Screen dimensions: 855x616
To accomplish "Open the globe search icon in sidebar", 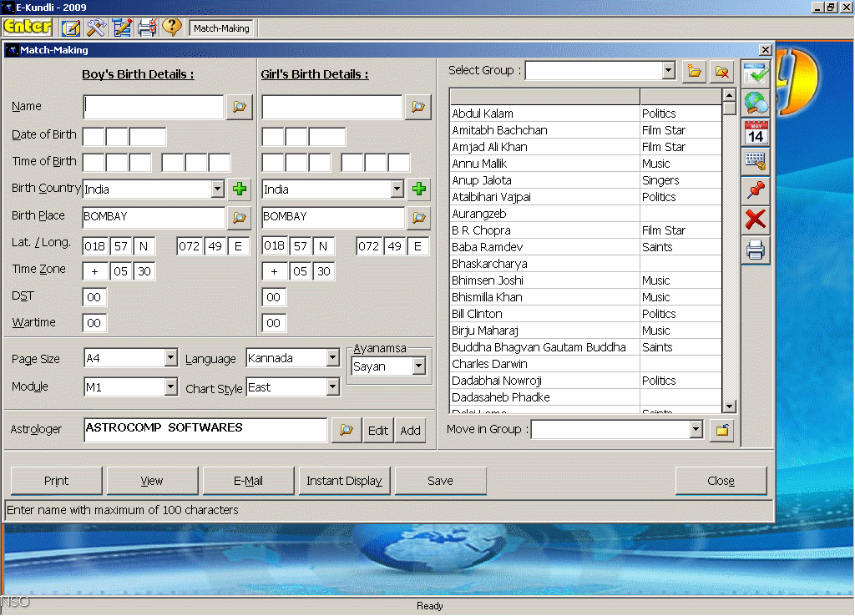I will [x=756, y=103].
